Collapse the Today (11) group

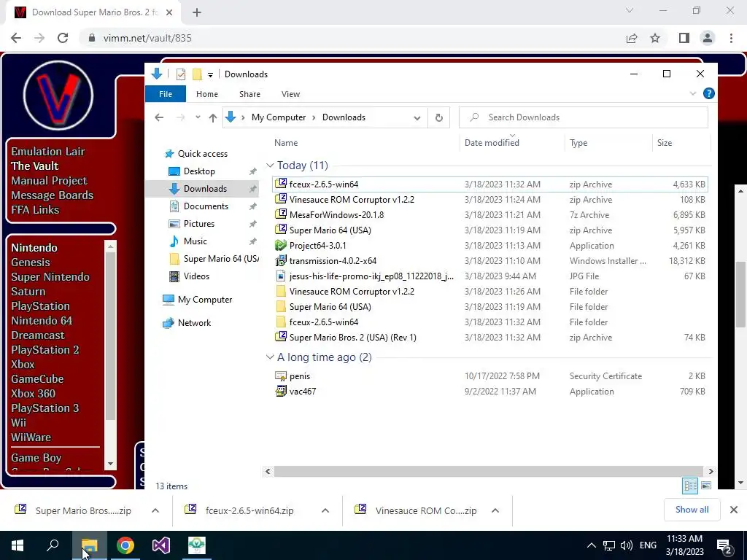point(270,166)
